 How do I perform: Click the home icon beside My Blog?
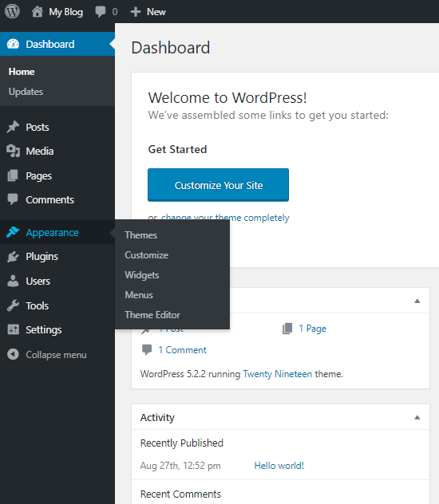click(38, 12)
